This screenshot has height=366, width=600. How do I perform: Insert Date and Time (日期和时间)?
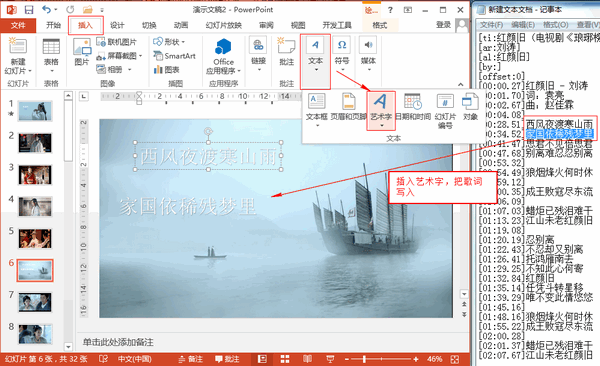pyautogui.click(x=413, y=107)
